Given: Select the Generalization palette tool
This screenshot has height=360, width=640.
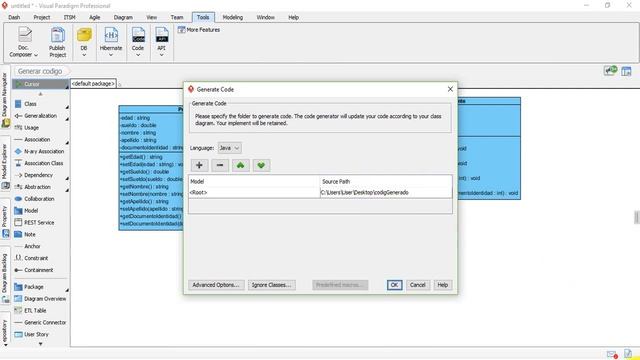Looking at the screenshot, I should (x=40, y=116).
